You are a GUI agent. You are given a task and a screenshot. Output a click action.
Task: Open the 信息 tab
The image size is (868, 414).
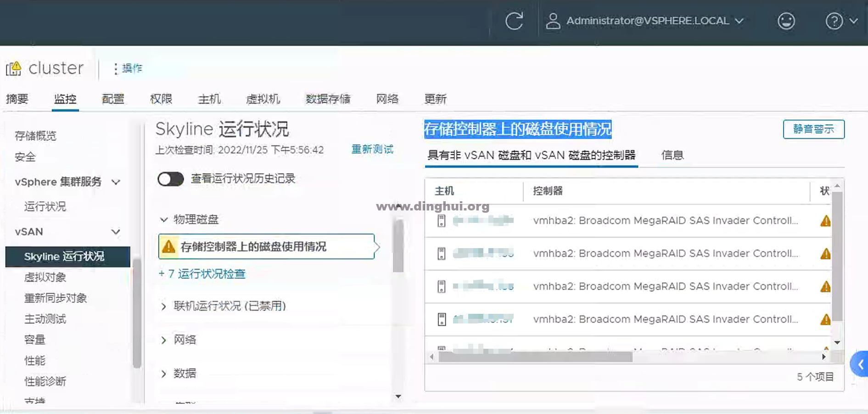(x=672, y=155)
